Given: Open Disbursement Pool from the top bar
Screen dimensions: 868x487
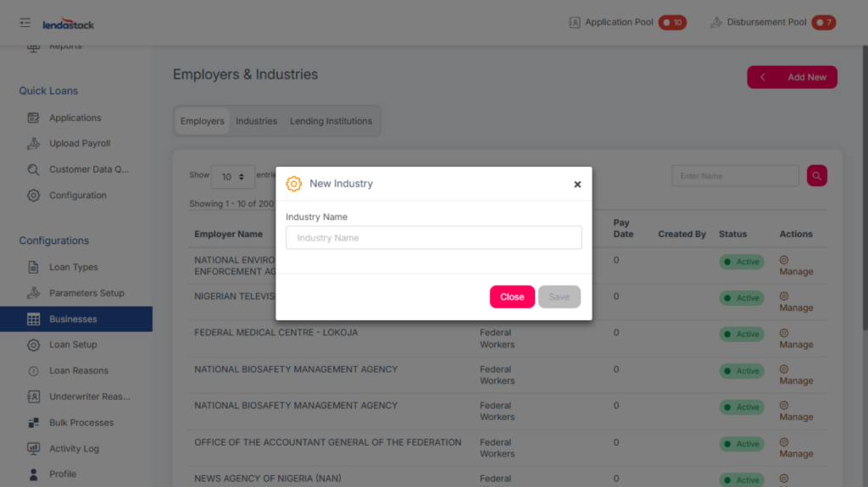Looking at the screenshot, I should pyautogui.click(x=766, y=23).
